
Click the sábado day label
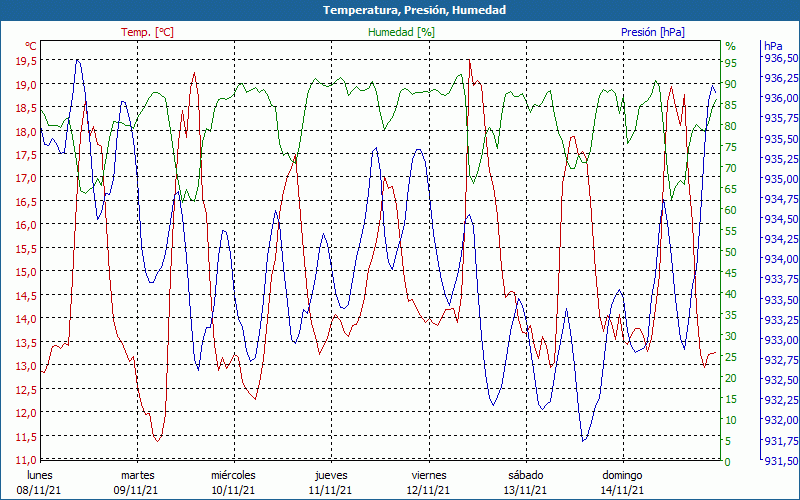tap(526, 476)
